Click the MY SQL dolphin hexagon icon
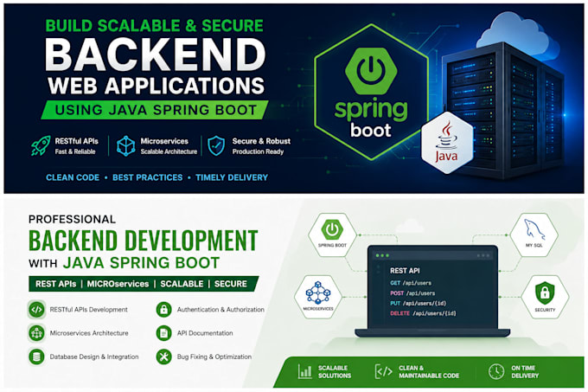588x392 pixels. tap(534, 235)
